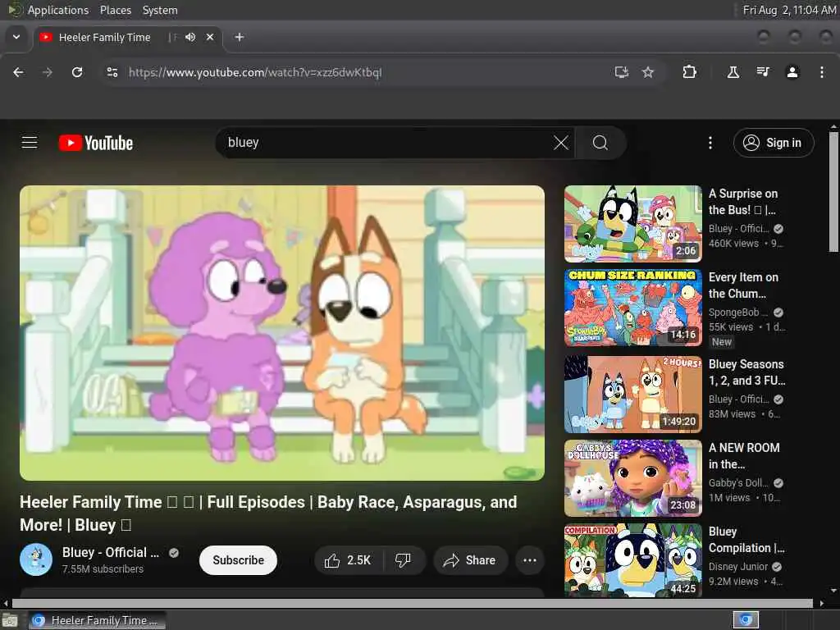The width and height of the screenshot is (840, 630).
Task: Open YouTube settings three-dot menu
Action: pos(710,143)
